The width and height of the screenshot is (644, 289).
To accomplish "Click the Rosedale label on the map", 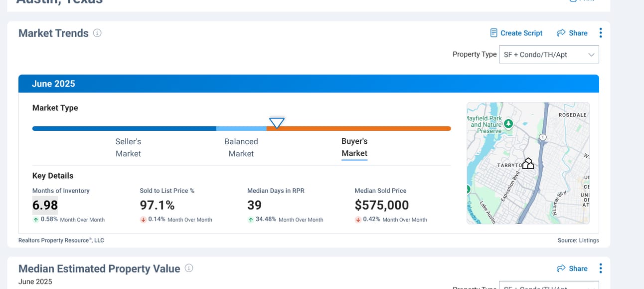I will 573,115.
